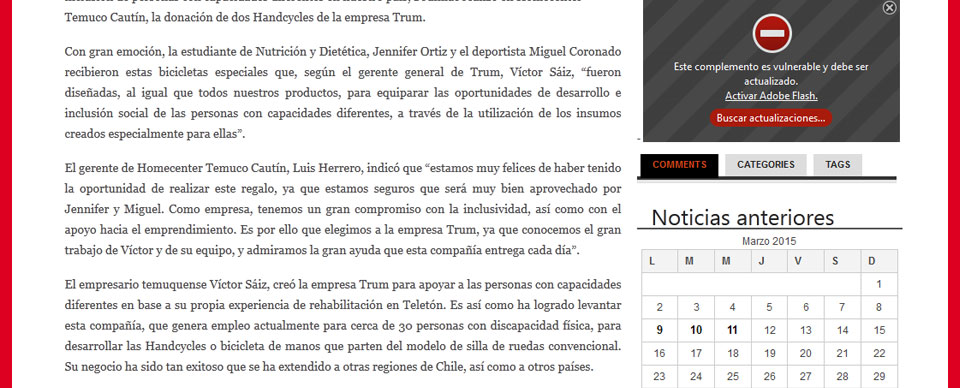This screenshot has width=960, height=388.
Task: Select calendar day 26
Action: coord(770,376)
